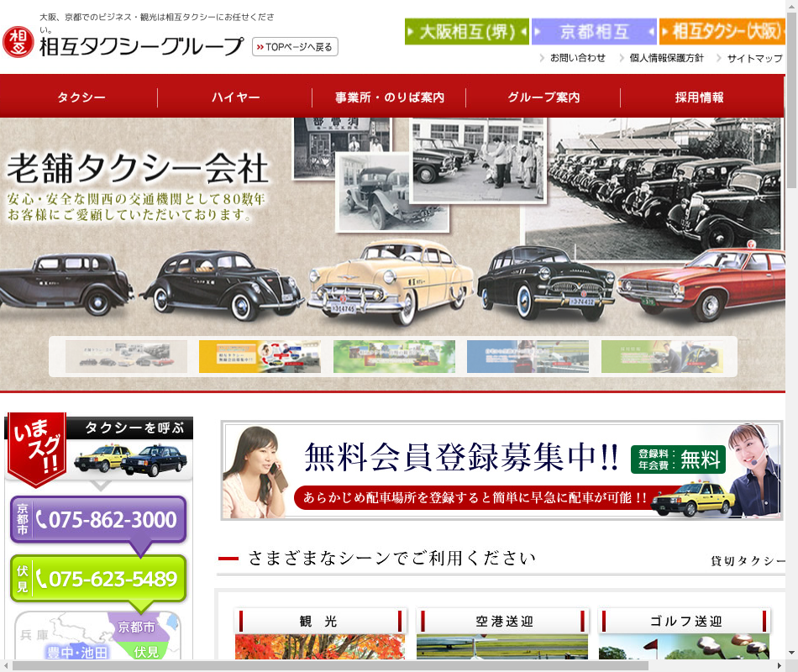Select the fifth slide thumbnail
798x672 pixels.
click(x=662, y=356)
